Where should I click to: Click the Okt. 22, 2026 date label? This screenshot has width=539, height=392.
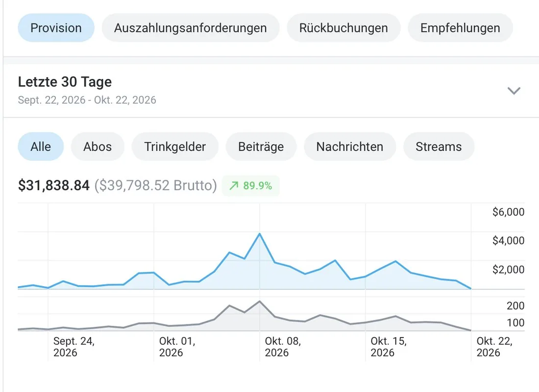[494, 346]
